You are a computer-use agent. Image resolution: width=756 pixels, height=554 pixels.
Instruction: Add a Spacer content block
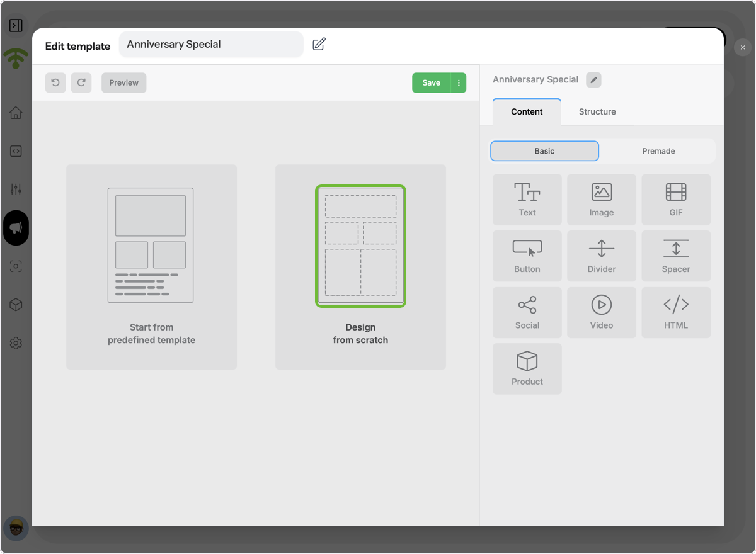pyautogui.click(x=676, y=256)
